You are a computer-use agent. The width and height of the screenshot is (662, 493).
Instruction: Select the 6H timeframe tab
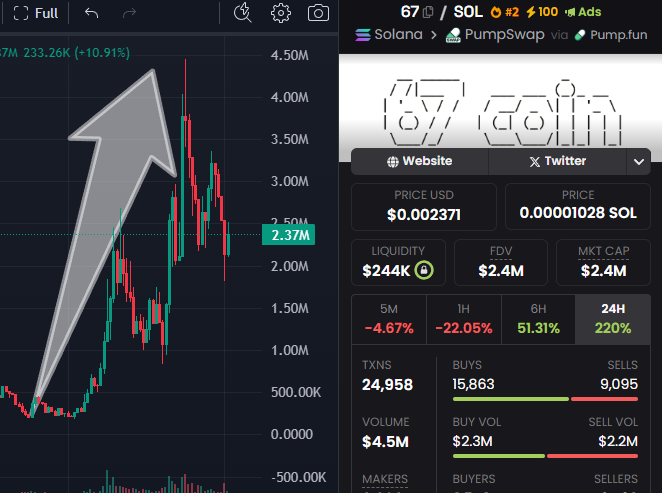(538, 319)
